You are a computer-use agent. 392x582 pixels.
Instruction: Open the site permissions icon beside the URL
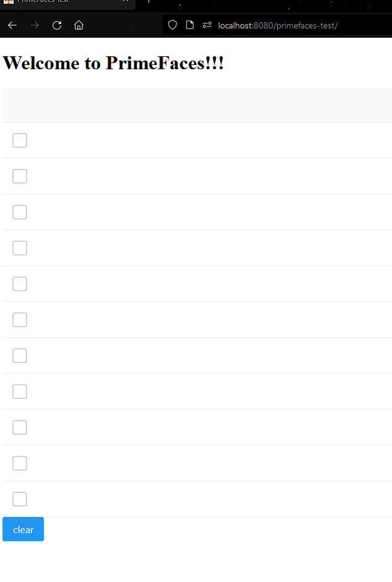click(x=207, y=25)
